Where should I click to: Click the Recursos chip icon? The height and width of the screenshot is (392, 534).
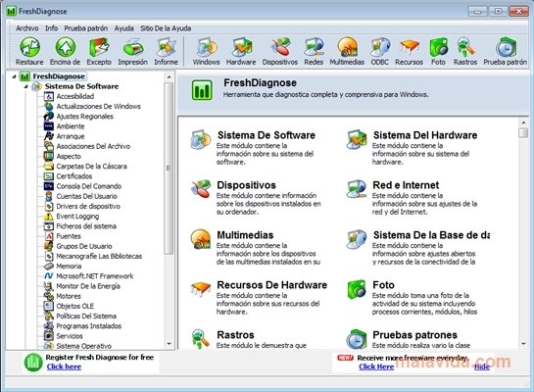409,47
